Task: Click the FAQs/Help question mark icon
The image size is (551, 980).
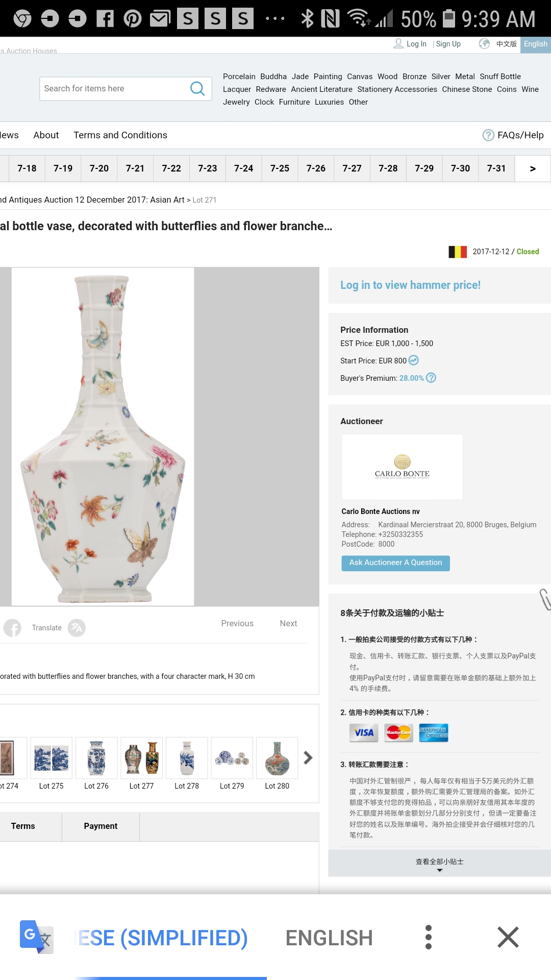Action: pos(488,135)
